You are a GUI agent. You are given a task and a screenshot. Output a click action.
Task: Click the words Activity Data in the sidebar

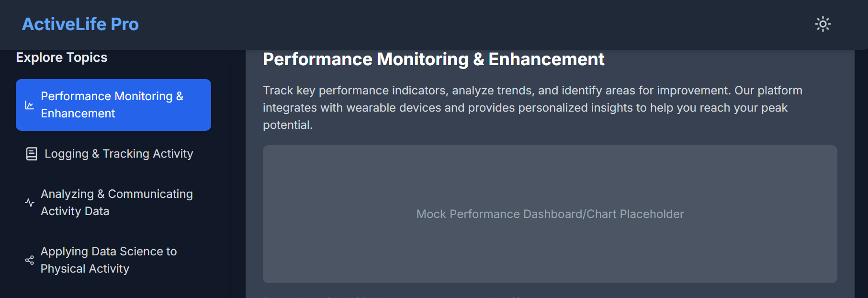75,211
